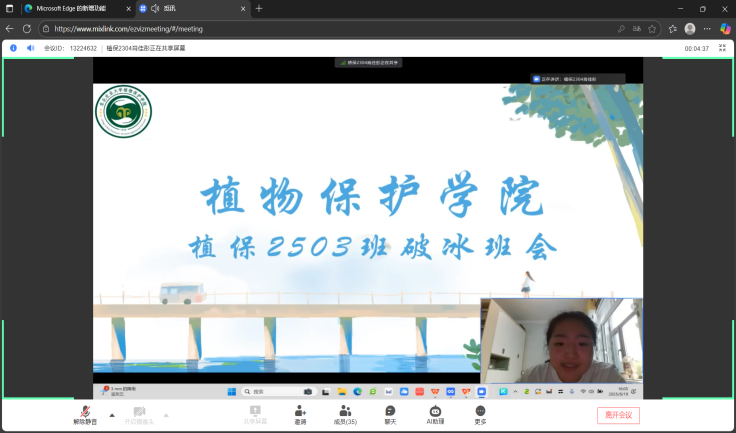The image size is (736, 433).
Task: Unmute the microphone (解除静音)
Action: 87,412
